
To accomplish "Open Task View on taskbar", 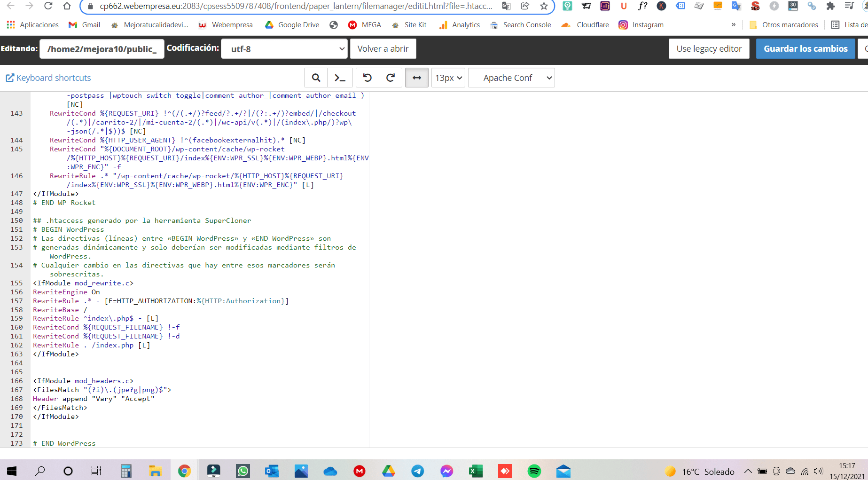I will pyautogui.click(x=96, y=471).
